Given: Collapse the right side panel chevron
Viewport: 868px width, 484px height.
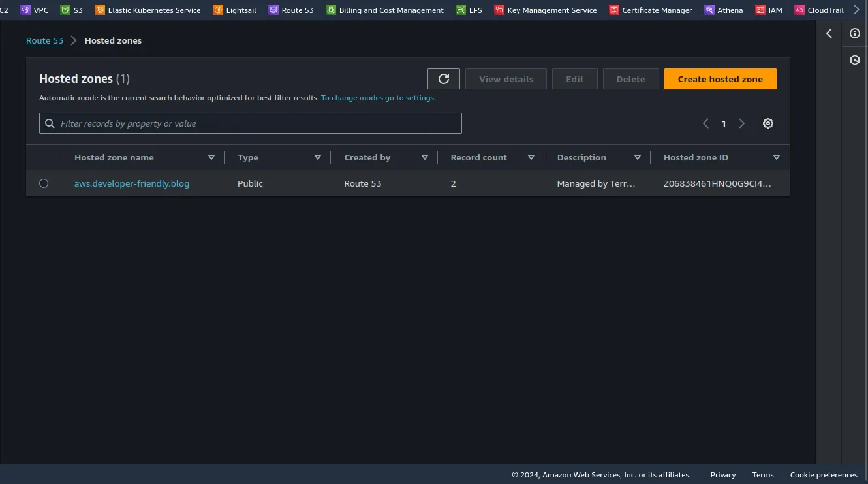Looking at the screenshot, I should click(x=829, y=33).
